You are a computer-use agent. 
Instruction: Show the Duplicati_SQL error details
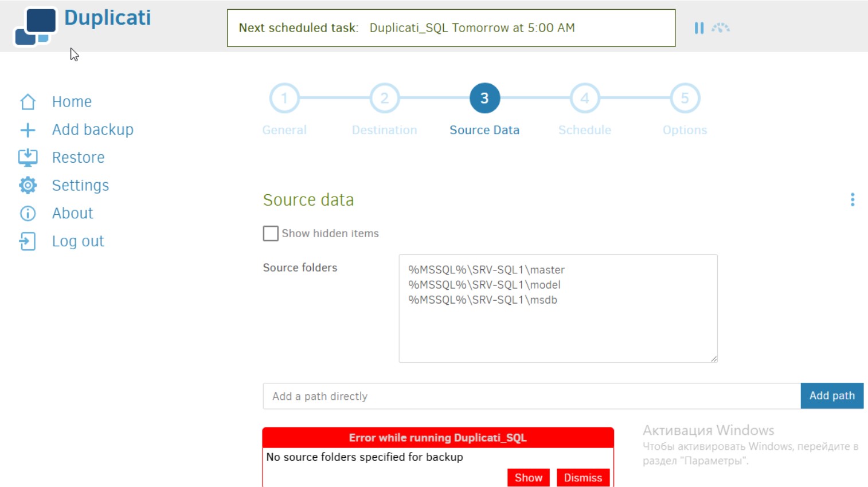click(x=528, y=477)
